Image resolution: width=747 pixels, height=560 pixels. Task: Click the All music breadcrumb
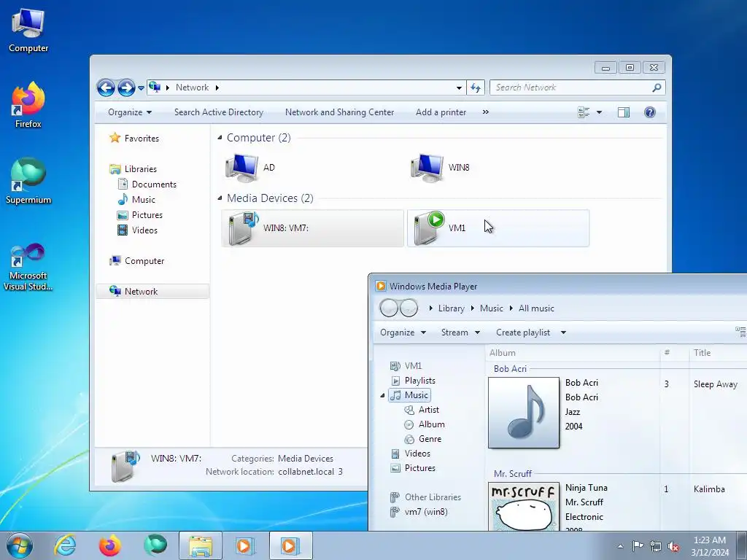(536, 308)
